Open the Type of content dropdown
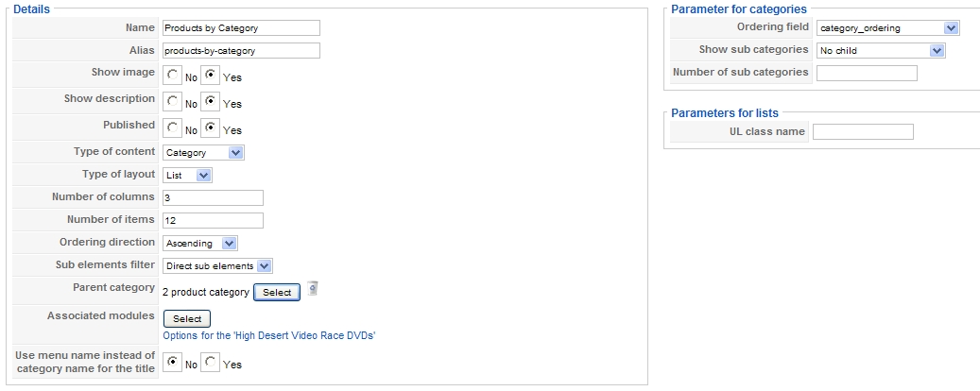The width and height of the screenshot is (980, 391). click(203, 152)
